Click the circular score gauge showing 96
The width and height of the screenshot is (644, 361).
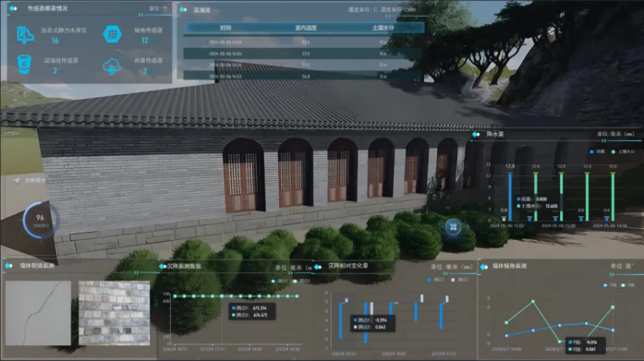(x=40, y=220)
